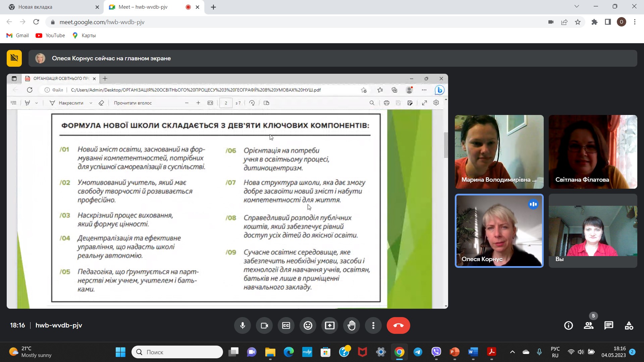Show the participants list panel
Screen dimensions: 644x362
(589, 325)
